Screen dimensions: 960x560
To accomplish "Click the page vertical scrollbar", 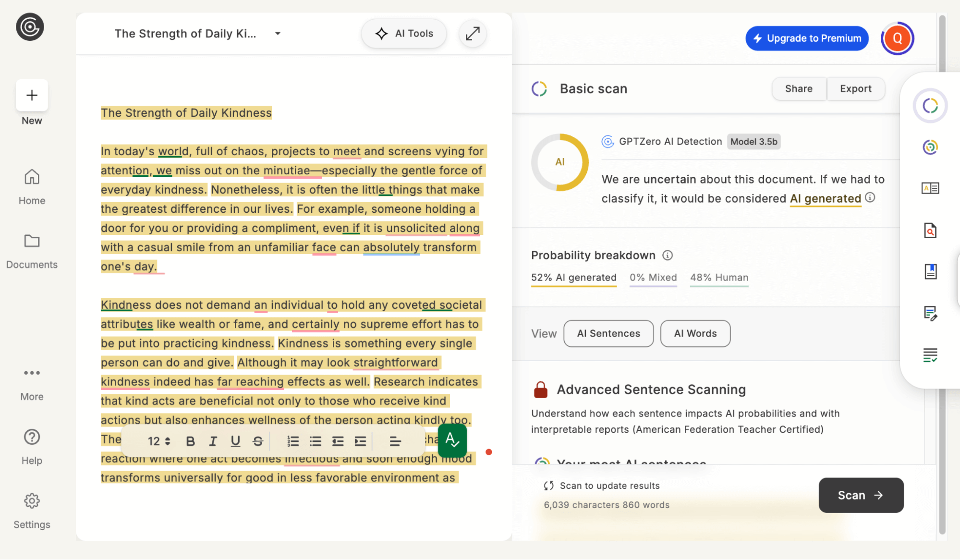I will (942, 274).
